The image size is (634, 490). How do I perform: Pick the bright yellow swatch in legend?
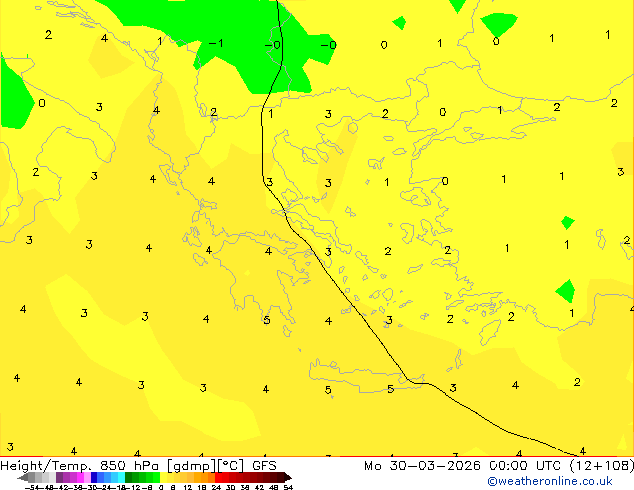163,477
